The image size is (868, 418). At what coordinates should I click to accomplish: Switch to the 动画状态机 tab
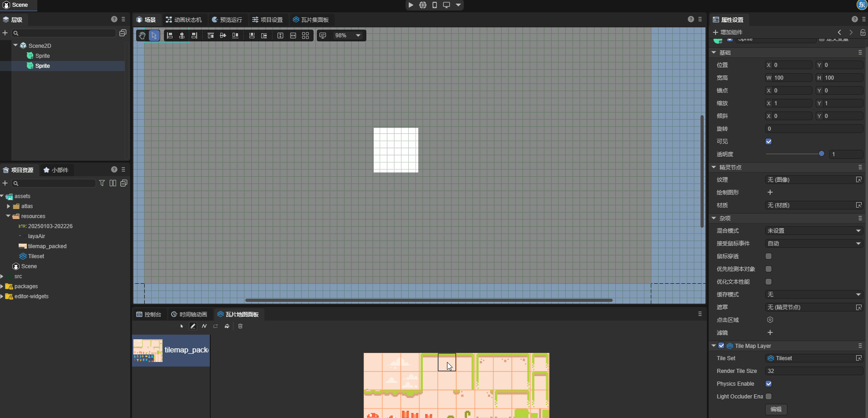(x=184, y=20)
